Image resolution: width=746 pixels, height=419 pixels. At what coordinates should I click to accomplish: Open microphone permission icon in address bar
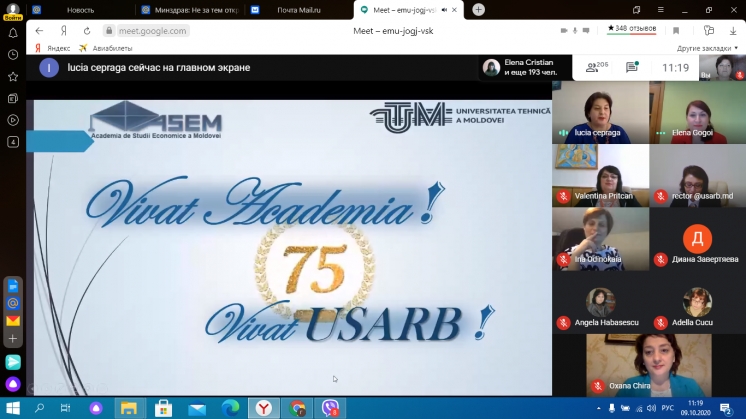click(x=575, y=31)
